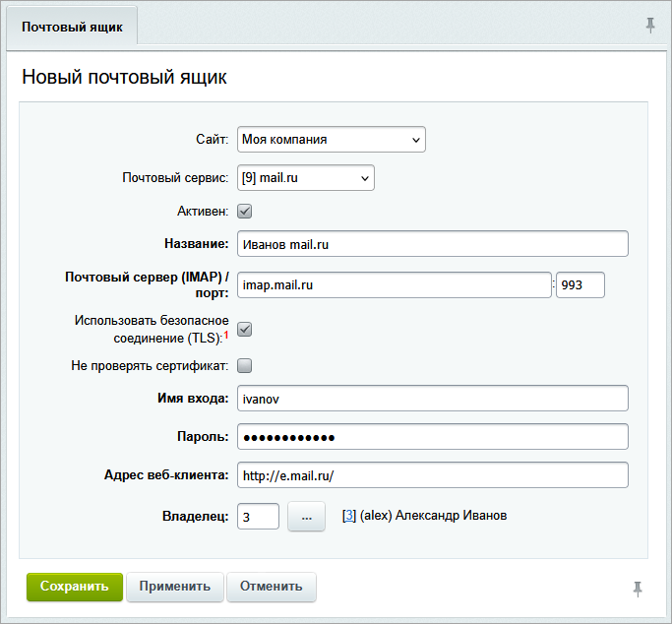Select the port field showing 993
Viewport: 672px width, 624px height.
point(580,284)
